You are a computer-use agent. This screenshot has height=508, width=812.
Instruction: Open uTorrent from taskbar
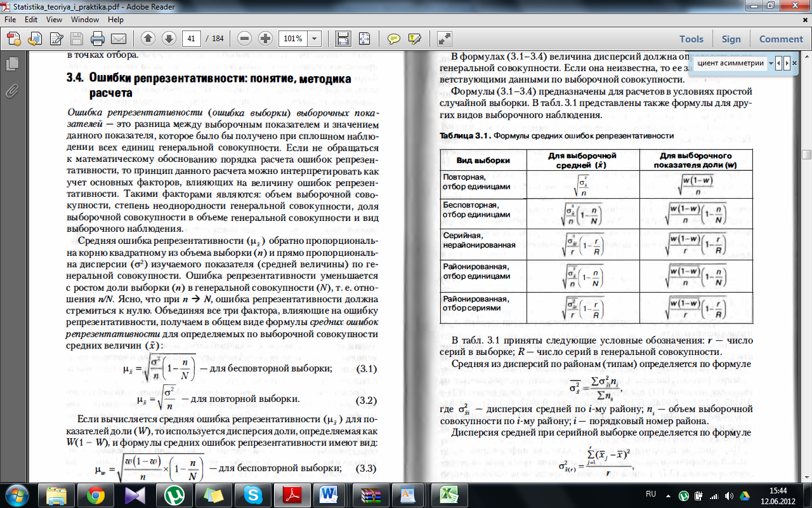174,495
